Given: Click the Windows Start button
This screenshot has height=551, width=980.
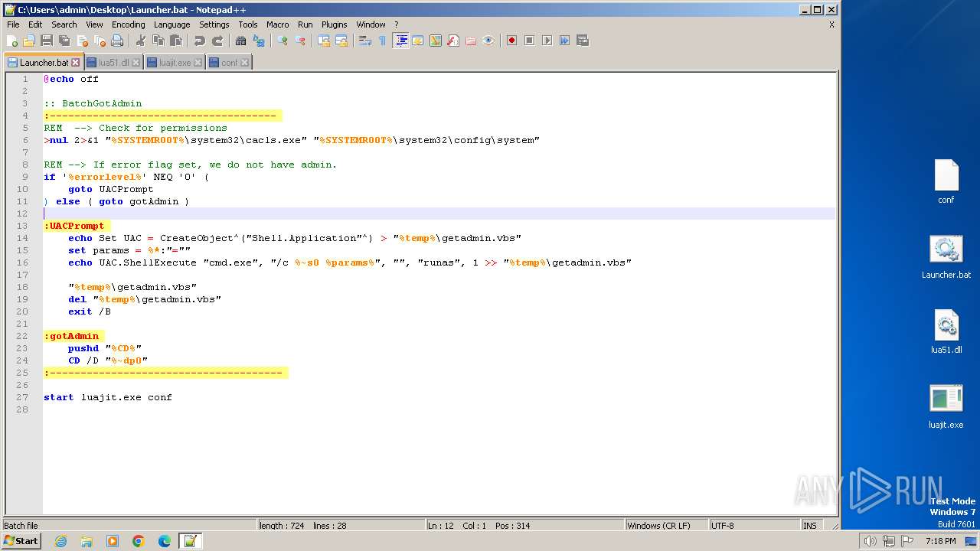Looking at the screenshot, I should click(x=21, y=541).
